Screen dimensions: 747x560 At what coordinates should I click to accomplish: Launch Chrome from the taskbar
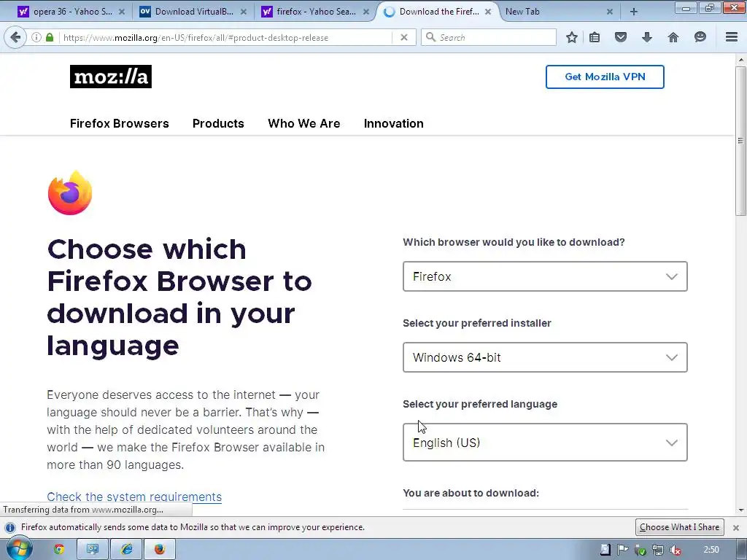59,550
